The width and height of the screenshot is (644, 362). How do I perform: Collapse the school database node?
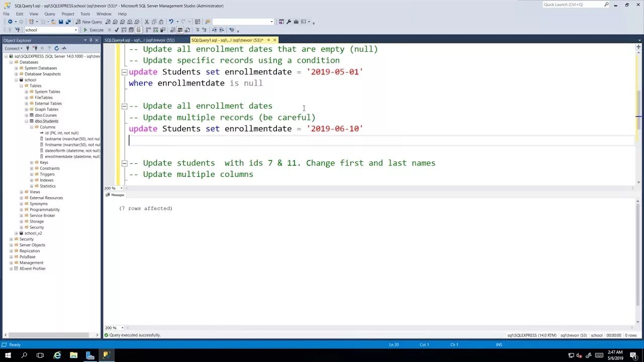tap(16, 80)
